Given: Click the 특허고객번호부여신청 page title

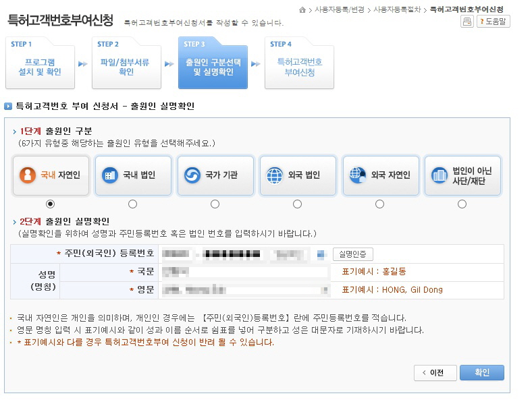Looking at the screenshot, I should (60, 20).
